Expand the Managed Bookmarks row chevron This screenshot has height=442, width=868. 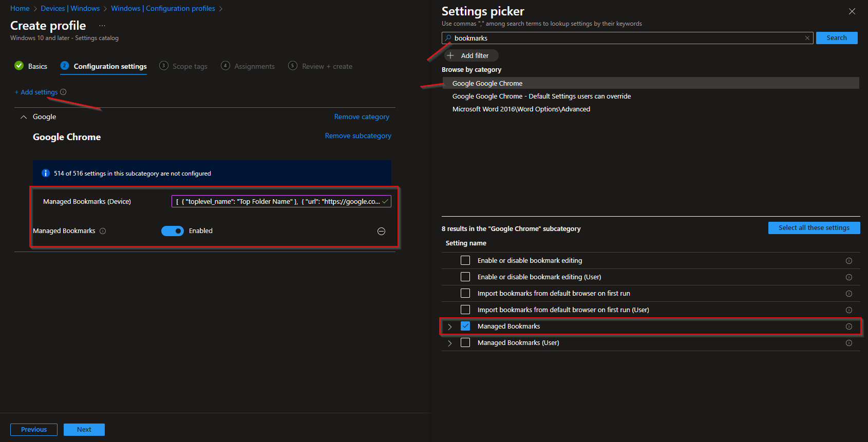pyautogui.click(x=450, y=326)
